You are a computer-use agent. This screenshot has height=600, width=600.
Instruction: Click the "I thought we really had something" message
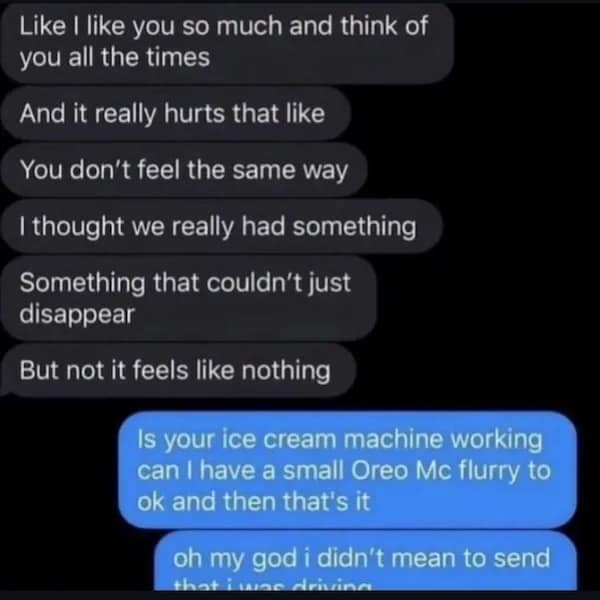click(x=218, y=227)
